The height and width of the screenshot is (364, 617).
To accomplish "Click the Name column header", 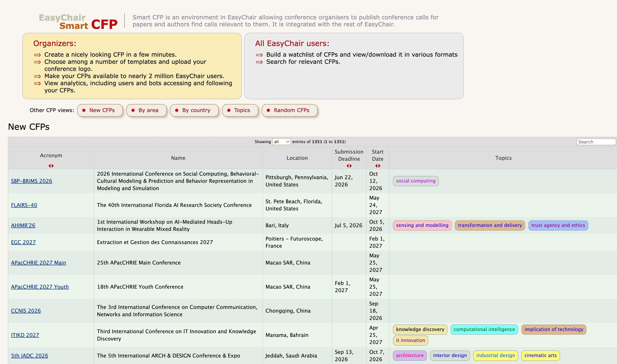I will (178, 158).
